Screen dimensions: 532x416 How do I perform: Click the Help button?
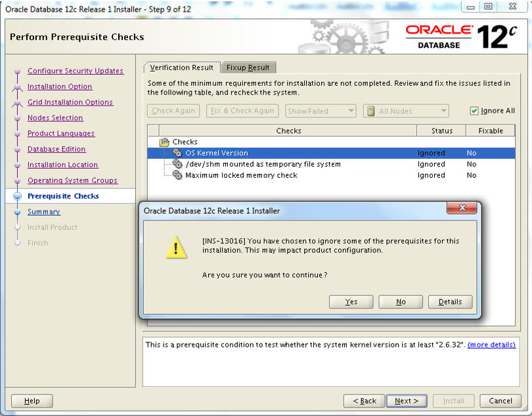pos(32,401)
